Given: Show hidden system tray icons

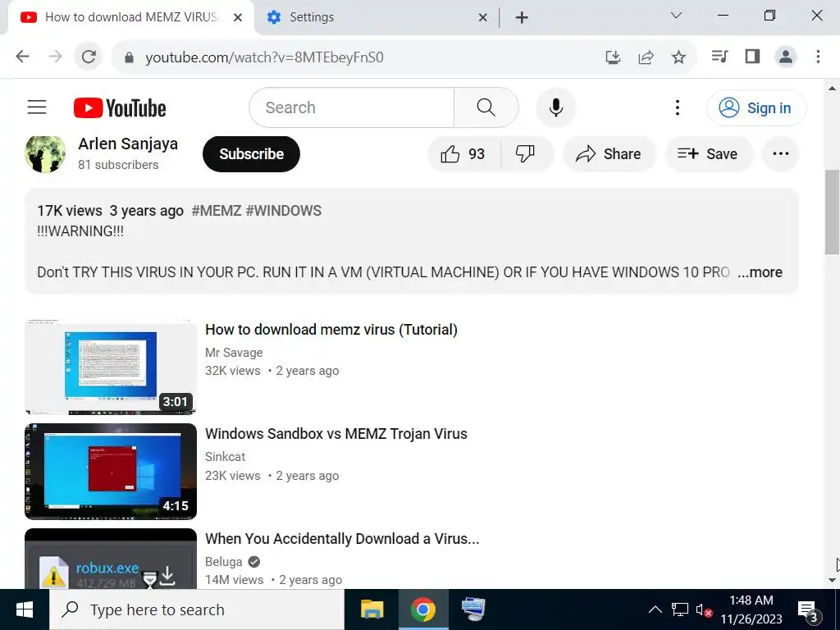Looking at the screenshot, I should coord(655,609).
